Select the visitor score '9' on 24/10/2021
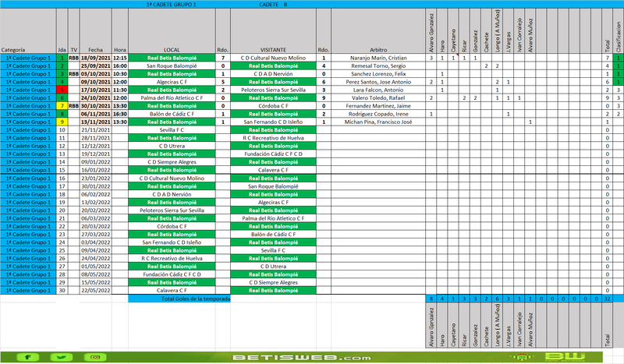Viewport: 624px width, 364px height. 324,98
